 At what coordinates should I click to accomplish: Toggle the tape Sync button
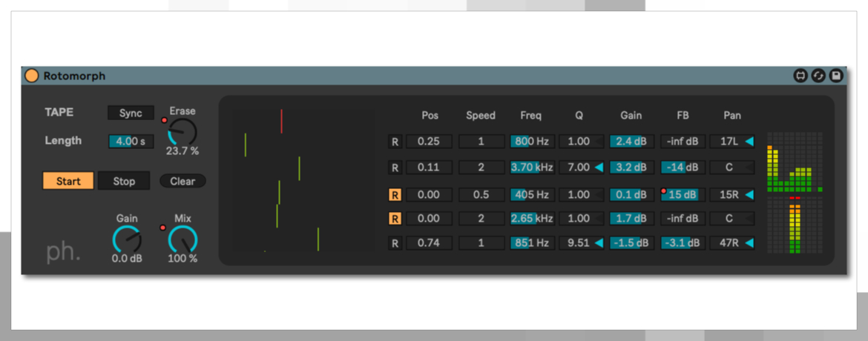click(x=131, y=113)
